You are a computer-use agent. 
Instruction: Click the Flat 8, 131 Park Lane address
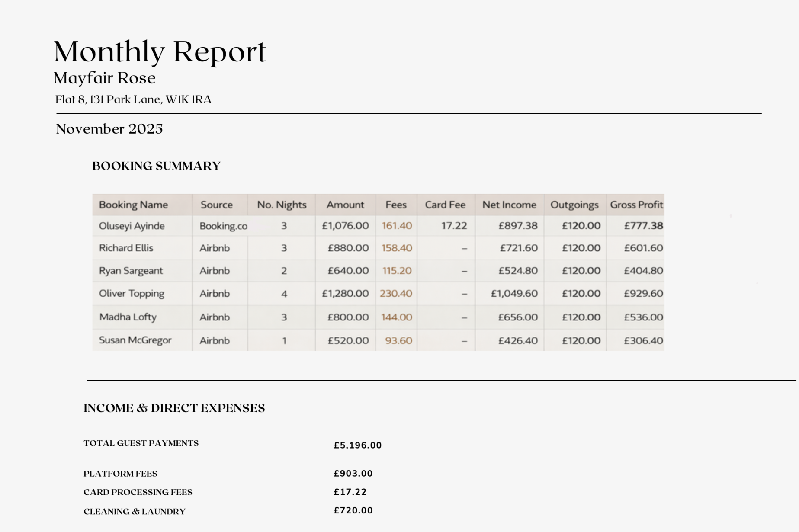pos(133,100)
